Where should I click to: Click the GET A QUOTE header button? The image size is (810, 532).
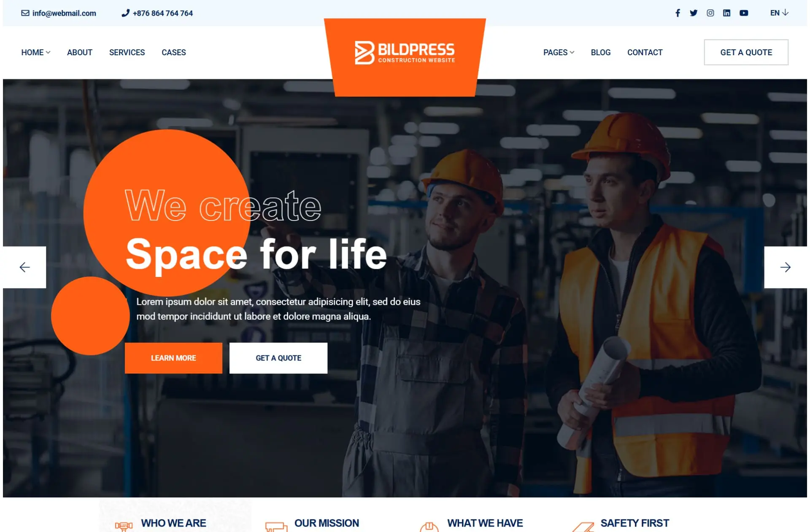pos(746,52)
